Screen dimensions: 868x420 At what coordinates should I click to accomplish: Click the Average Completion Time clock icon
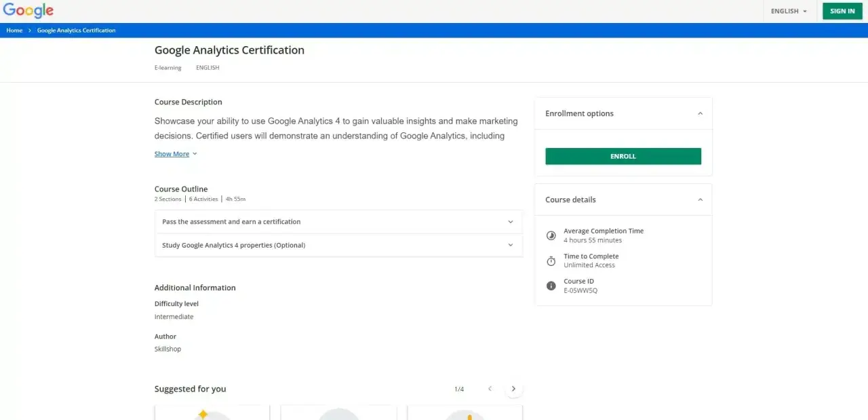(x=551, y=235)
